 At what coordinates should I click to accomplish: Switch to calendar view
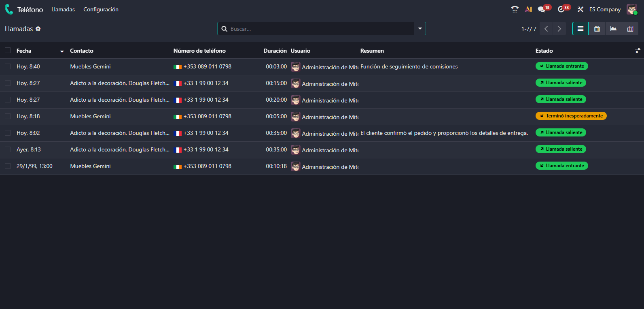597,29
